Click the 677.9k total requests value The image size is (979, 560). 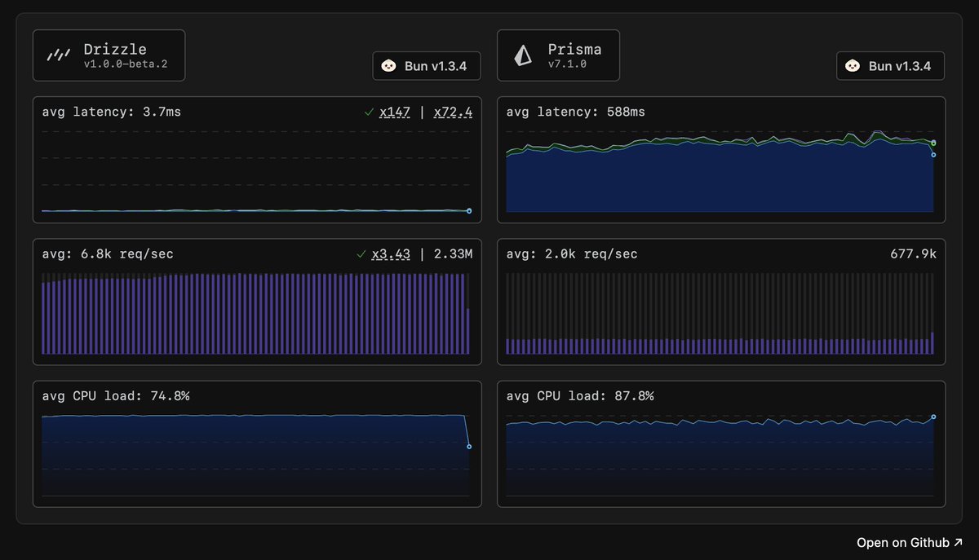913,254
